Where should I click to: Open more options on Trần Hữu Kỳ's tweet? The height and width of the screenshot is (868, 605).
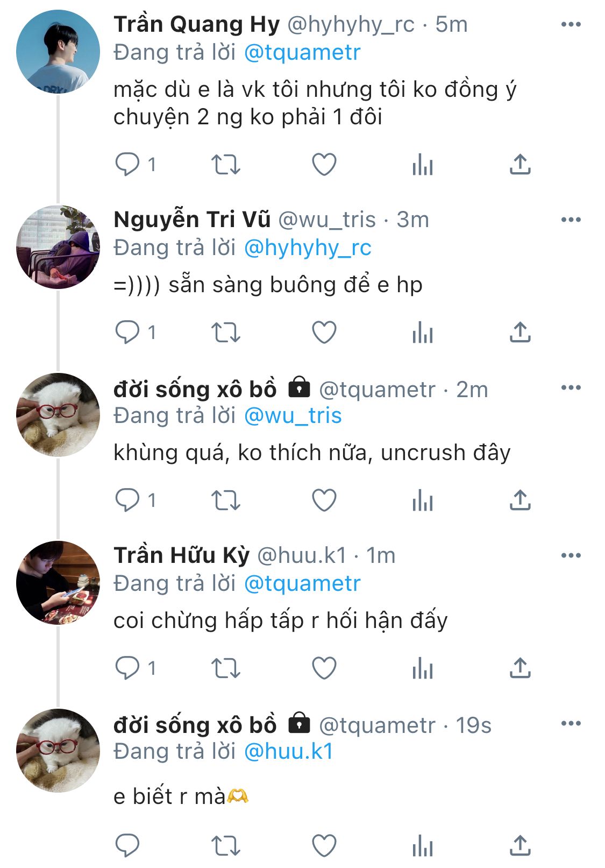[571, 555]
